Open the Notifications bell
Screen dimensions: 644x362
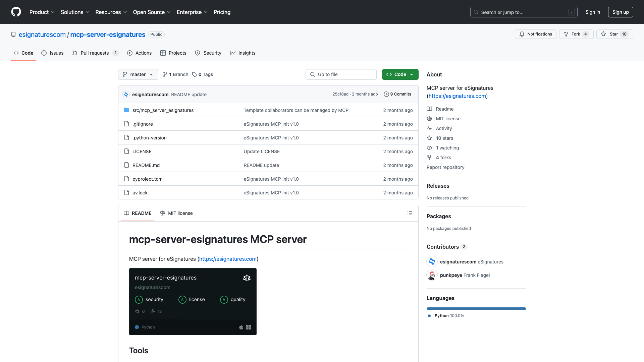point(522,34)
